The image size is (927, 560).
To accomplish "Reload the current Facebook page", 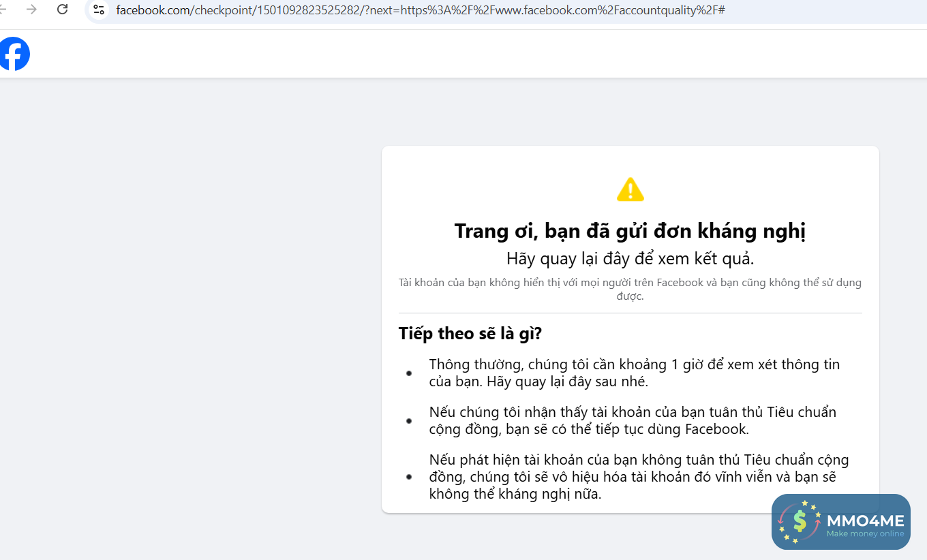I will pos(63,10).
